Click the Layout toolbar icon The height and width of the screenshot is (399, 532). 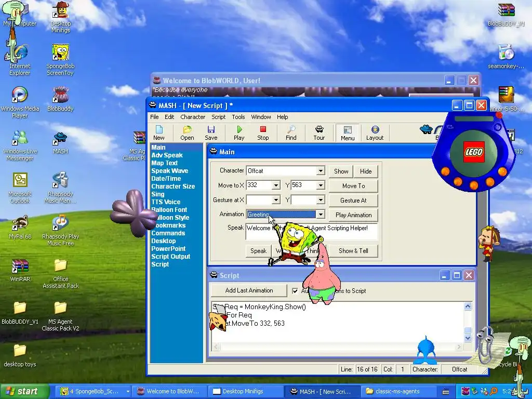[x=375, y=132]
